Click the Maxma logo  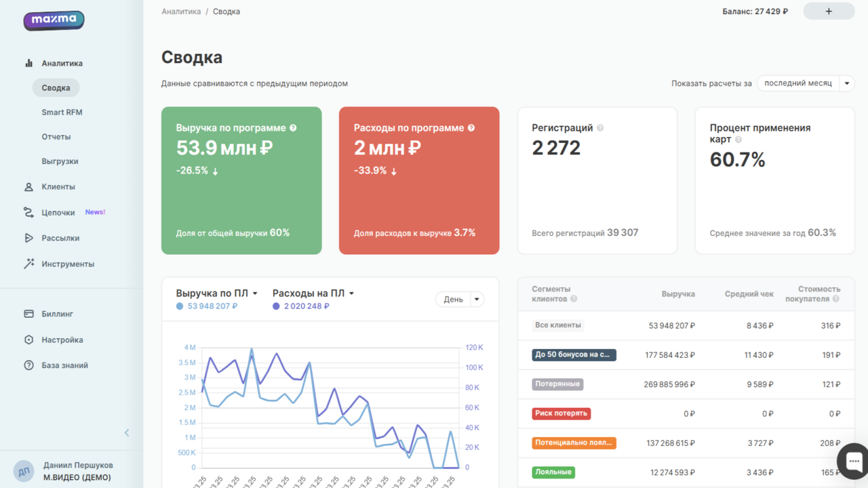point(54,20)
